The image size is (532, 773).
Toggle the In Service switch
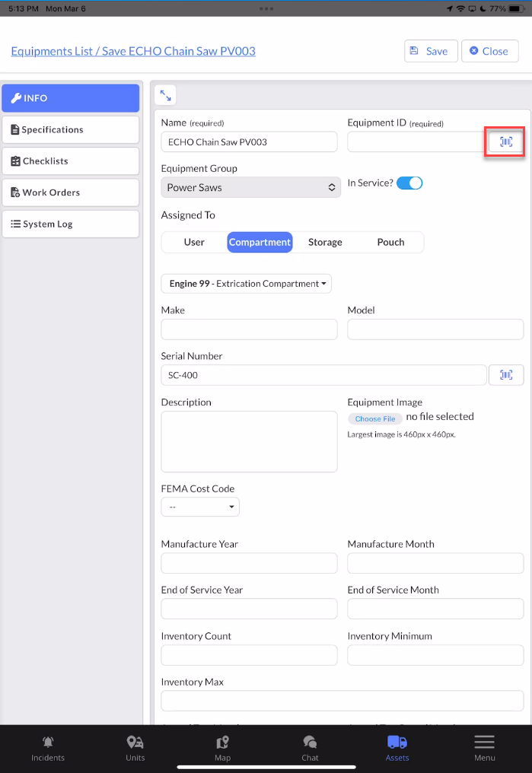tap(409, 183)
